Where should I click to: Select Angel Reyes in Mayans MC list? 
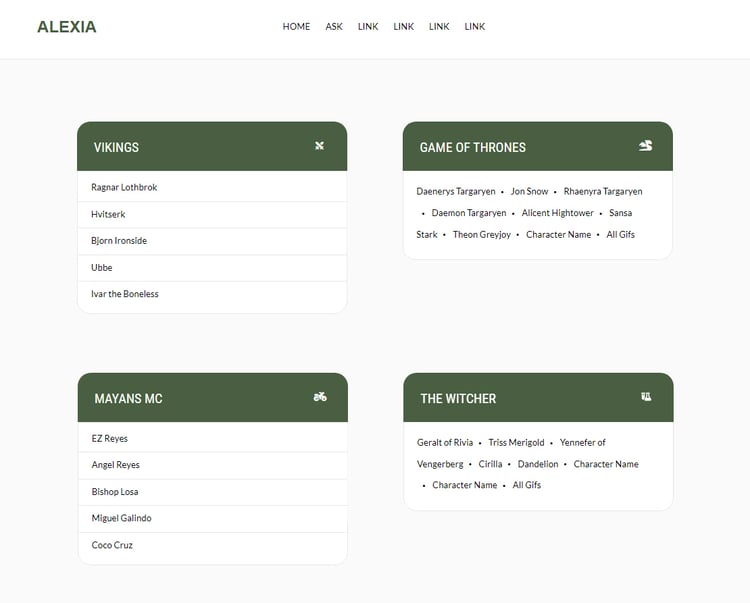212,465
